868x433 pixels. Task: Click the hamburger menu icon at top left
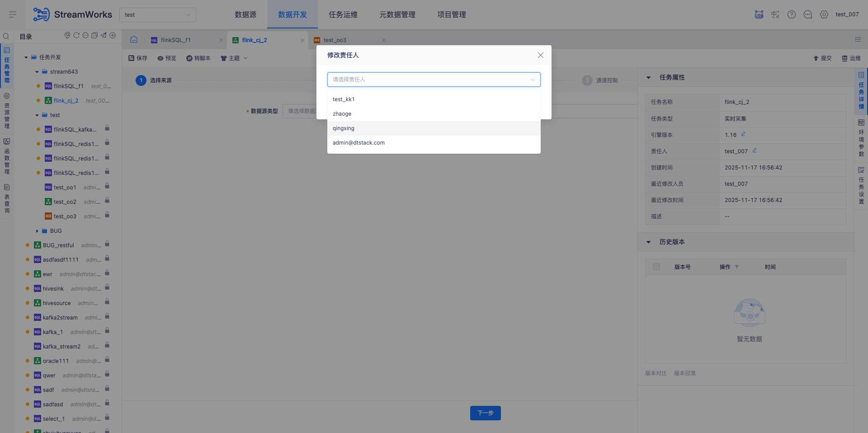point(13,14)
